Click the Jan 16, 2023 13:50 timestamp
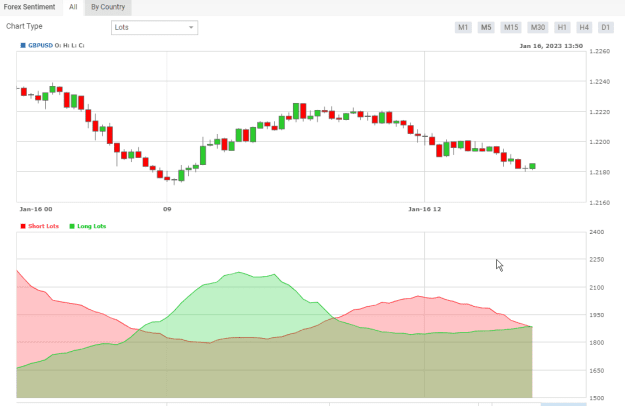Screen dimensions: 625x406 (551, 46)
